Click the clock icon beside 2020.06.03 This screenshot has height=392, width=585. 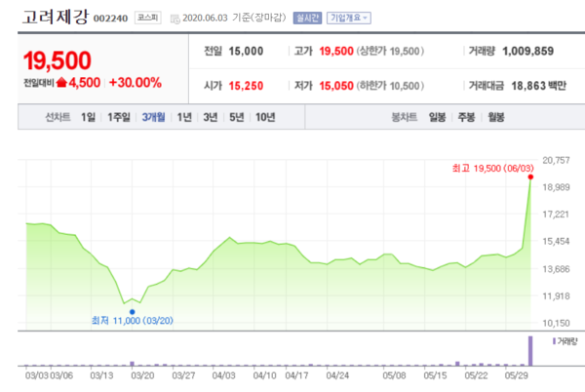point(175,19)
